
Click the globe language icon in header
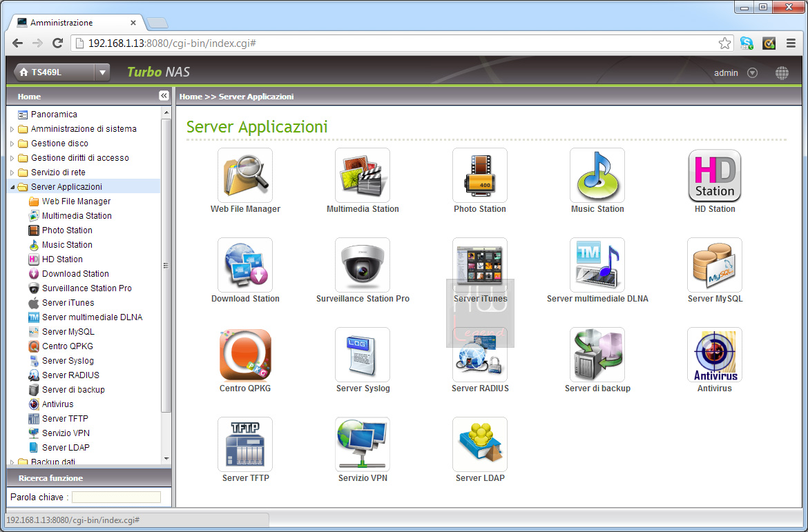[782, 73]
